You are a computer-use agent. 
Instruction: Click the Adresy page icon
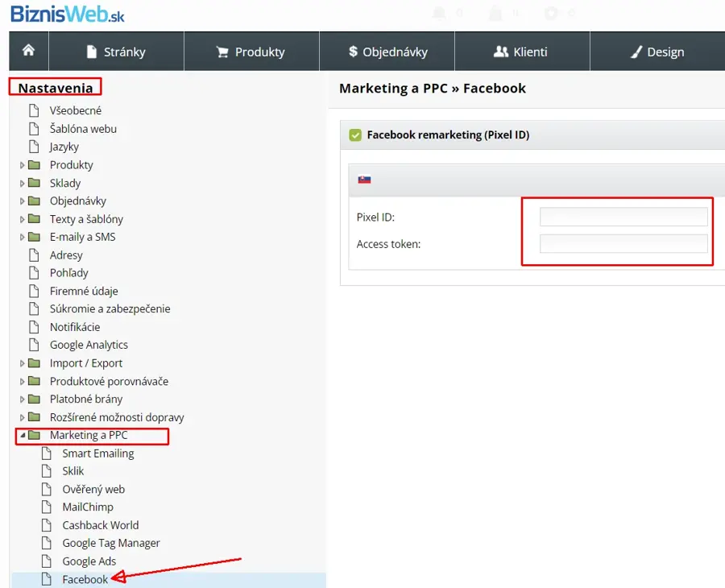34,255
